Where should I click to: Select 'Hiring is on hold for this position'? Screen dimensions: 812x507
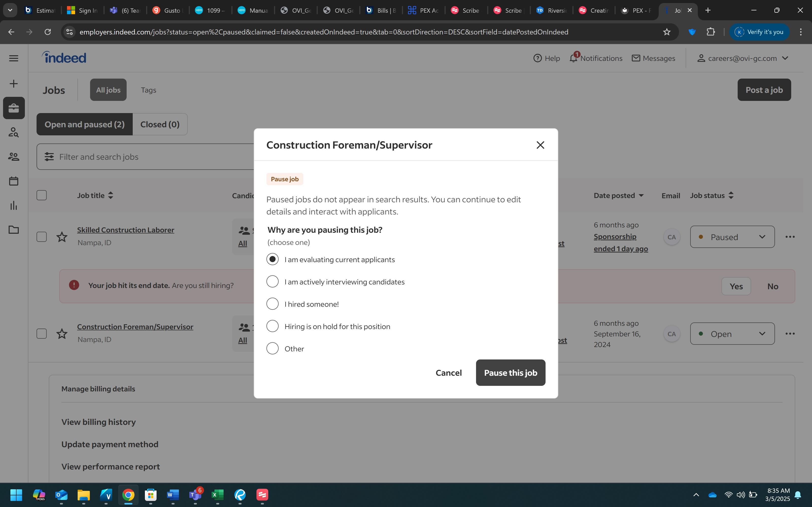(273, 326)
